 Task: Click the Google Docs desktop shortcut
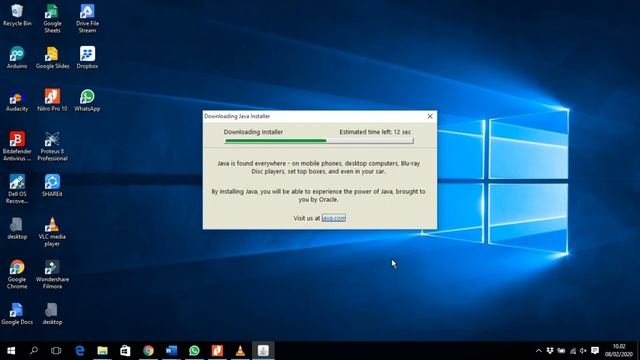pyautogui.click(x=17, y=314)
